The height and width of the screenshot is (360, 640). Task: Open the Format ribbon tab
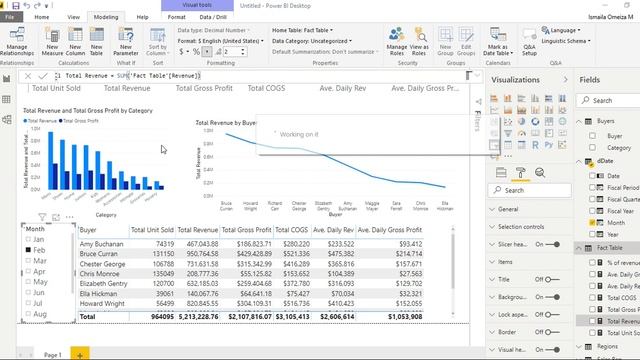tap(176, 17)
